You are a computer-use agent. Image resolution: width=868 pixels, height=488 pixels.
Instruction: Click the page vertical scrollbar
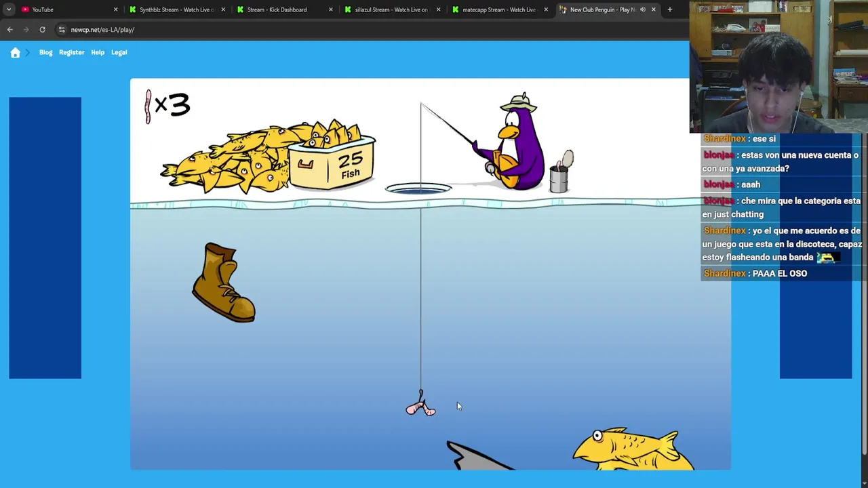pyautogui.click(x=864, y=295)
